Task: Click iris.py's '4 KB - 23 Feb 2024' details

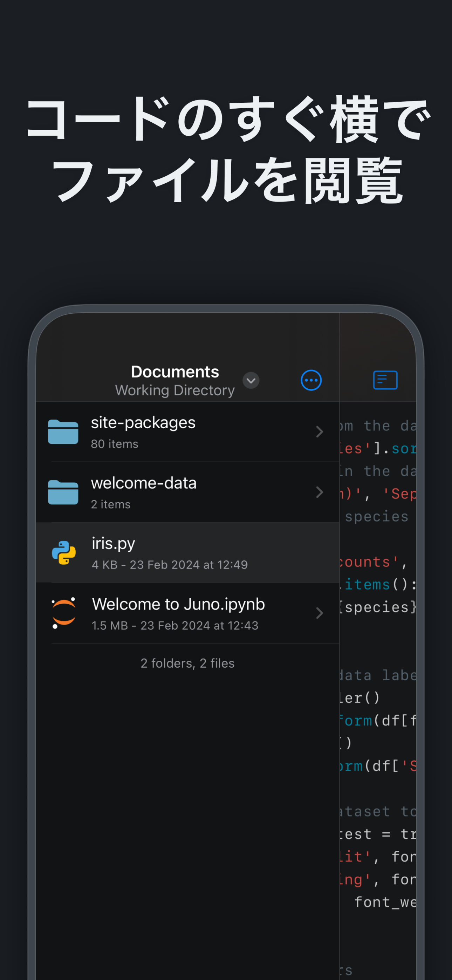Action: tap(170, 565)
